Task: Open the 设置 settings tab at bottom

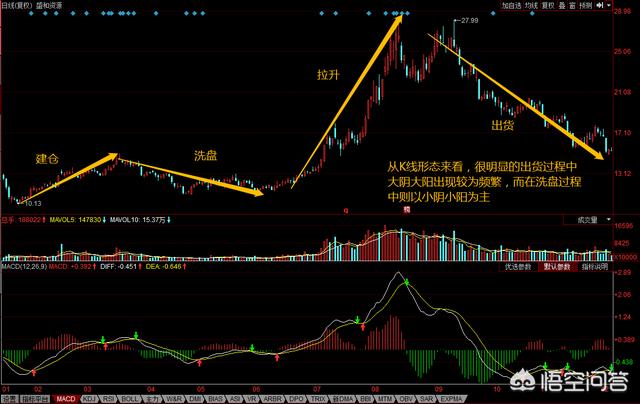Action: pos(9,399)
